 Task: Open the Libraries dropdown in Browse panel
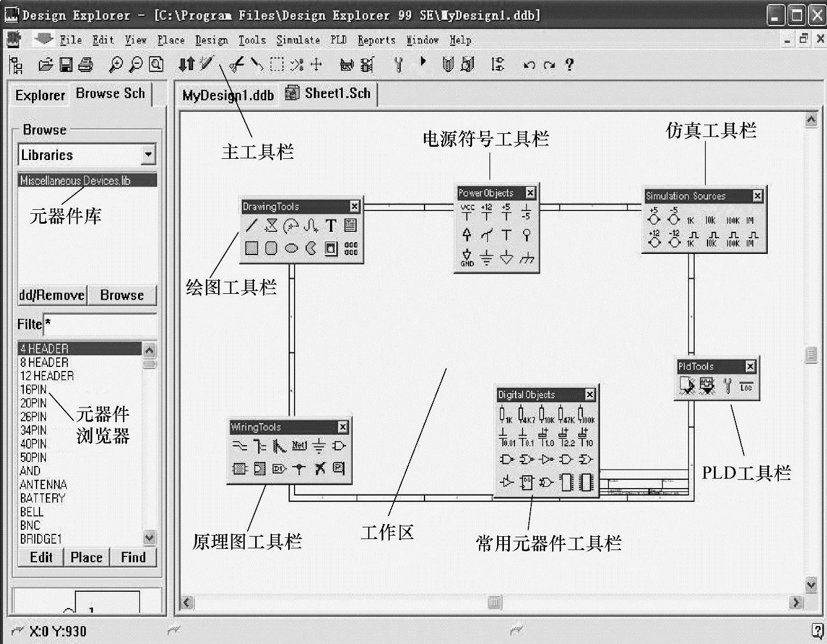tap(148, 155)
